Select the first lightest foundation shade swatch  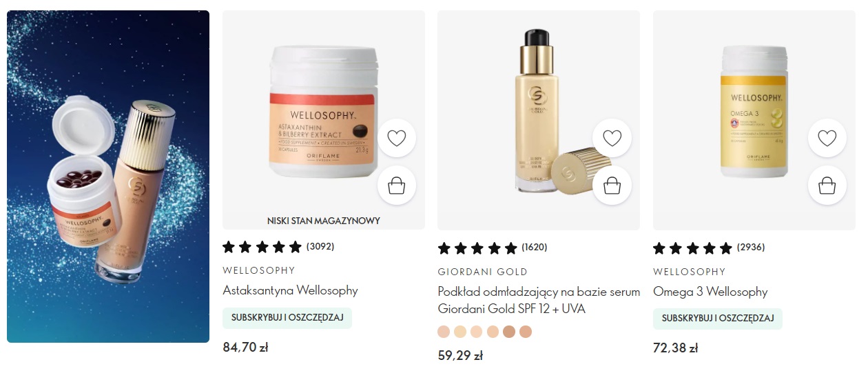point(444,332)
